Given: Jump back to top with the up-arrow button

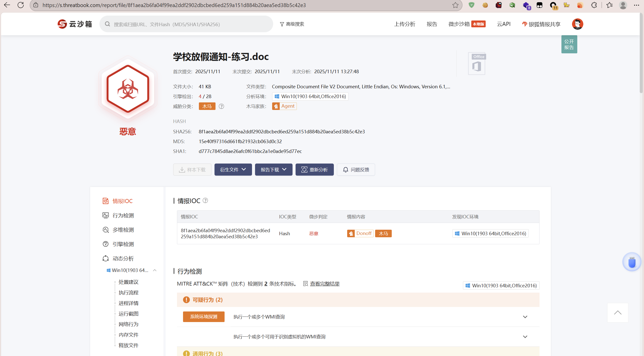Looking at the screenshot, I should pos(618,312).
